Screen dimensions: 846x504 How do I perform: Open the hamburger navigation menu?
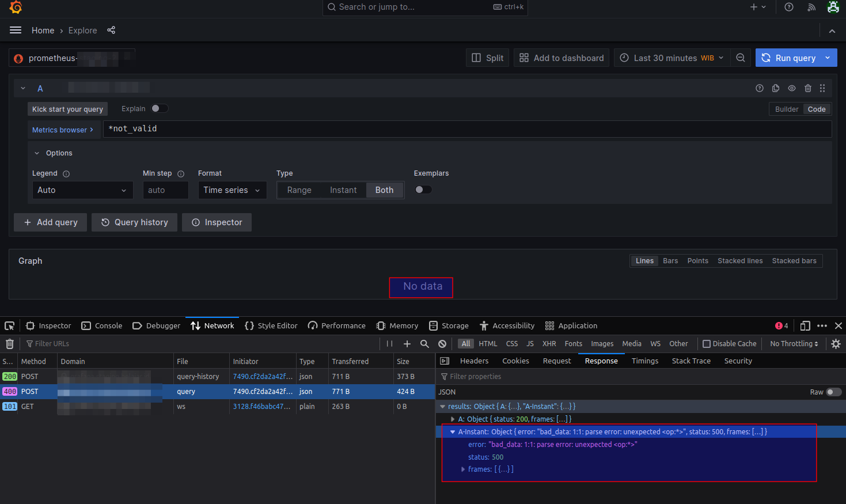coord(16,30)
